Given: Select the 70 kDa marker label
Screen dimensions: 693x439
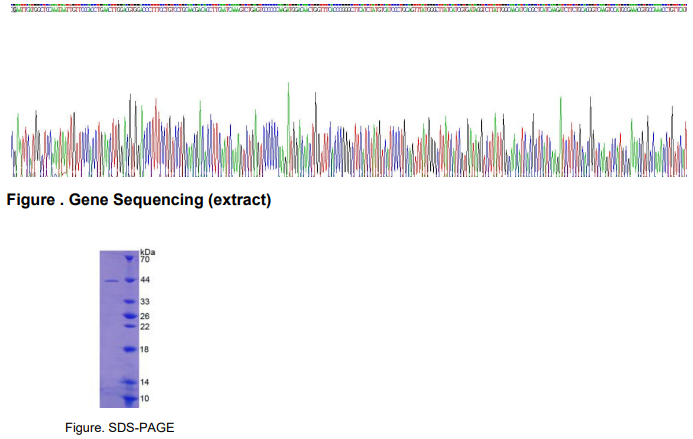Looking at the screenshot, I should [x=145, y=259].
